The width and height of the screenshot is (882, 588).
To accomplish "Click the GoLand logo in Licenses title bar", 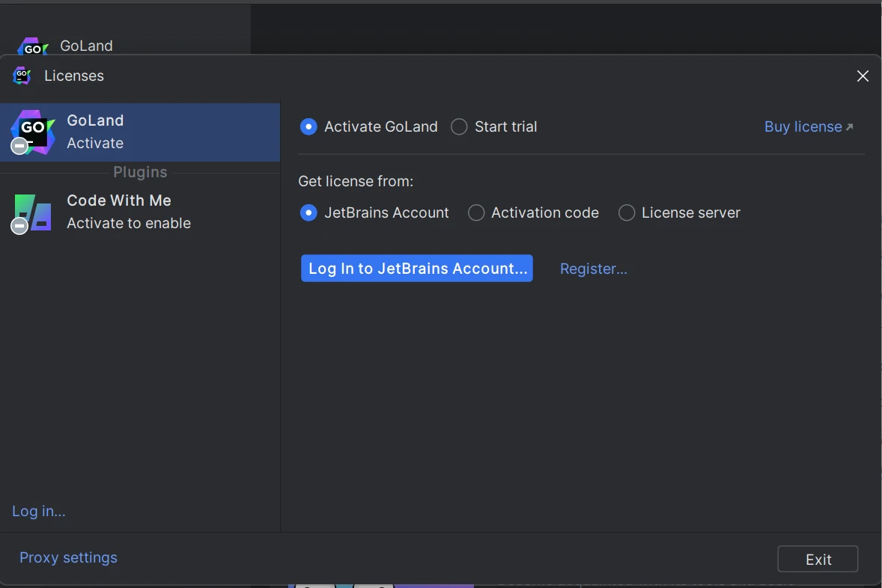I will pyautogui.click(x=22, y=76).
